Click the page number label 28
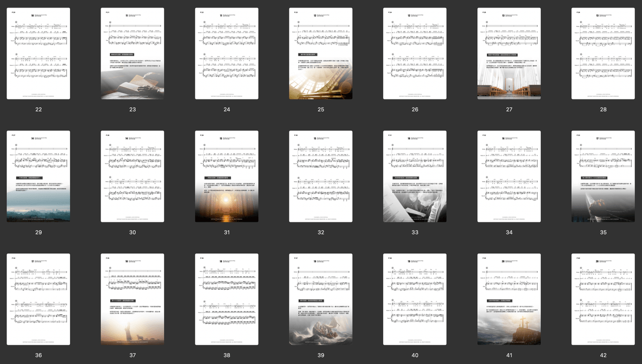Viewport: 642px width, 364px height. click(x=603, y=110)
